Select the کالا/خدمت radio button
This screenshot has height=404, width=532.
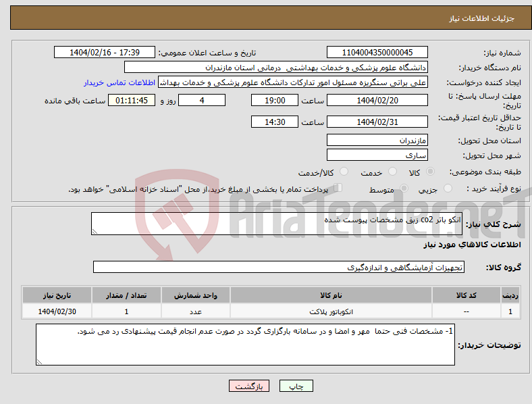344,172
